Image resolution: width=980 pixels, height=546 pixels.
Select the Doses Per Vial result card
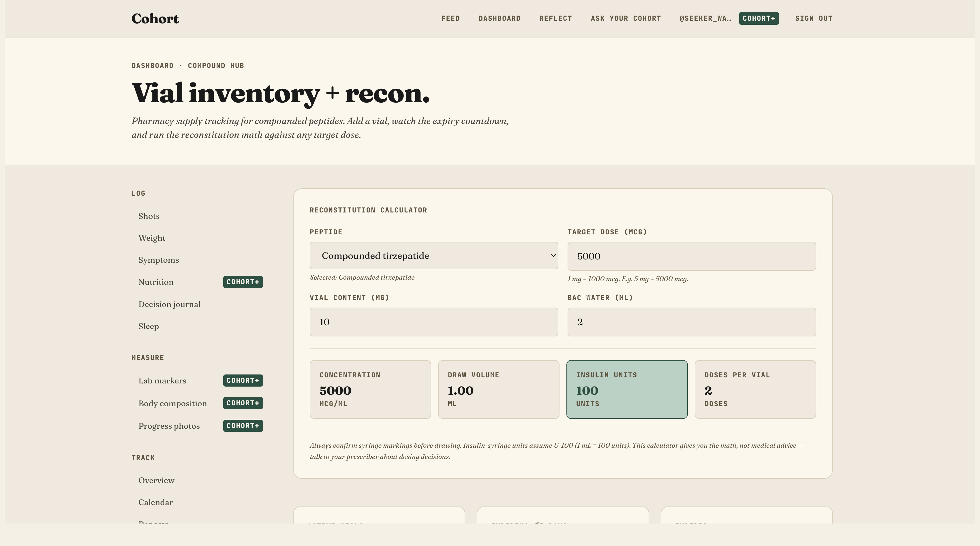(x=755, y=389)
